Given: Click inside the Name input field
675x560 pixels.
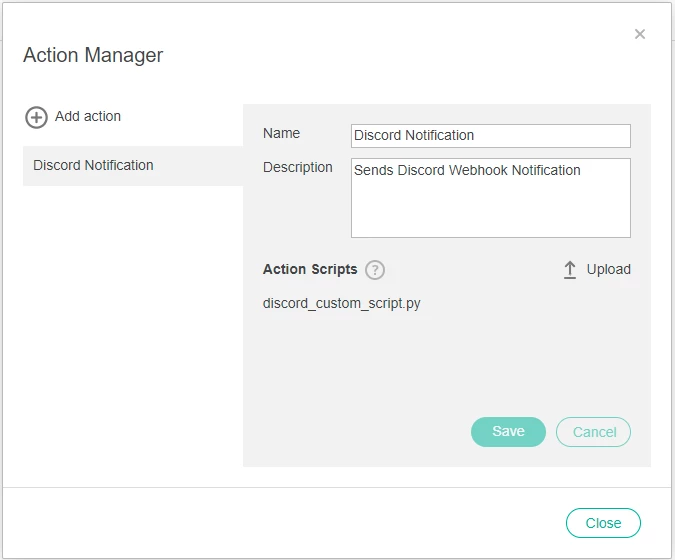Looking at the screenshot, I should click(491, 136).
